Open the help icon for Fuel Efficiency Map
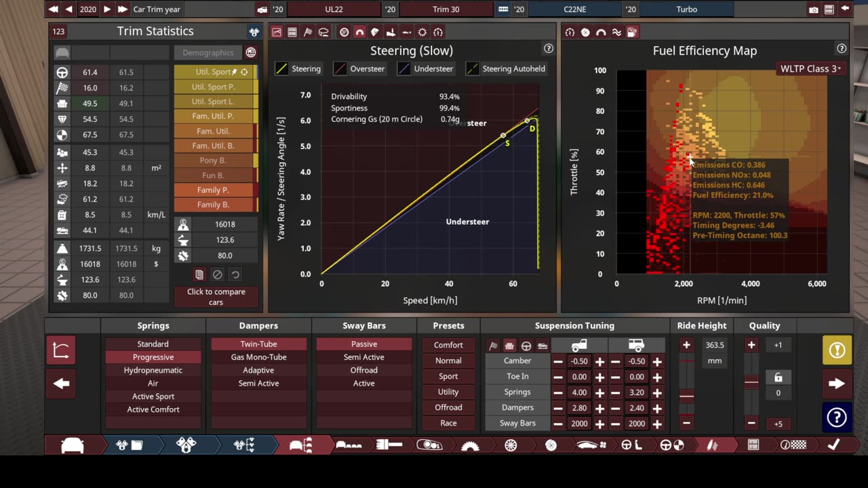The height and width of the screenshot is (488, 868). (842, 49)
